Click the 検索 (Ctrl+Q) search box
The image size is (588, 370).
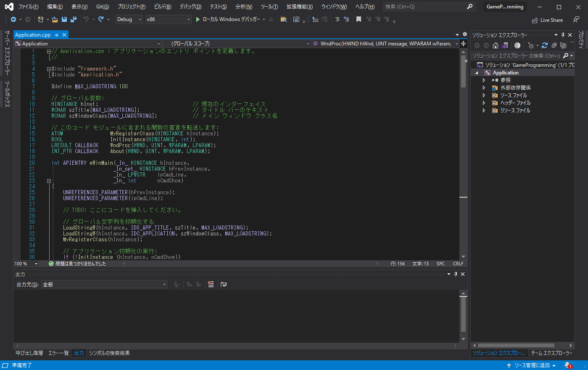(425, 6)
